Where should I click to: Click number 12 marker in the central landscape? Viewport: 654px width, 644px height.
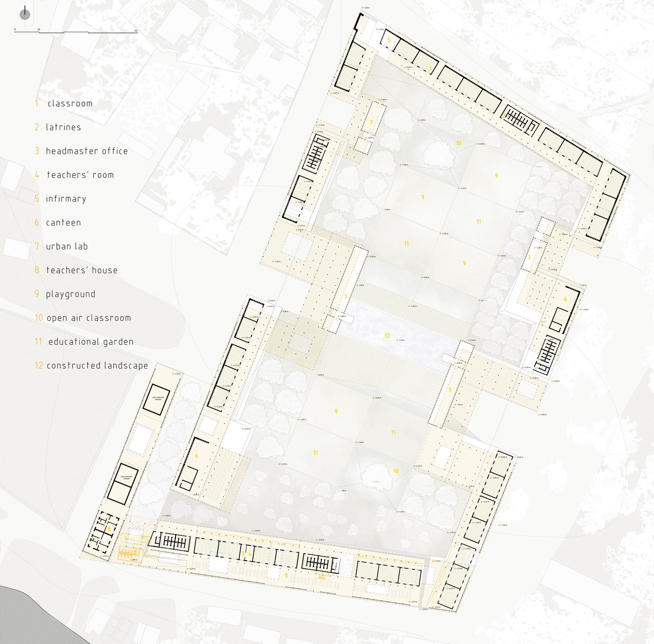click(387, 336)
